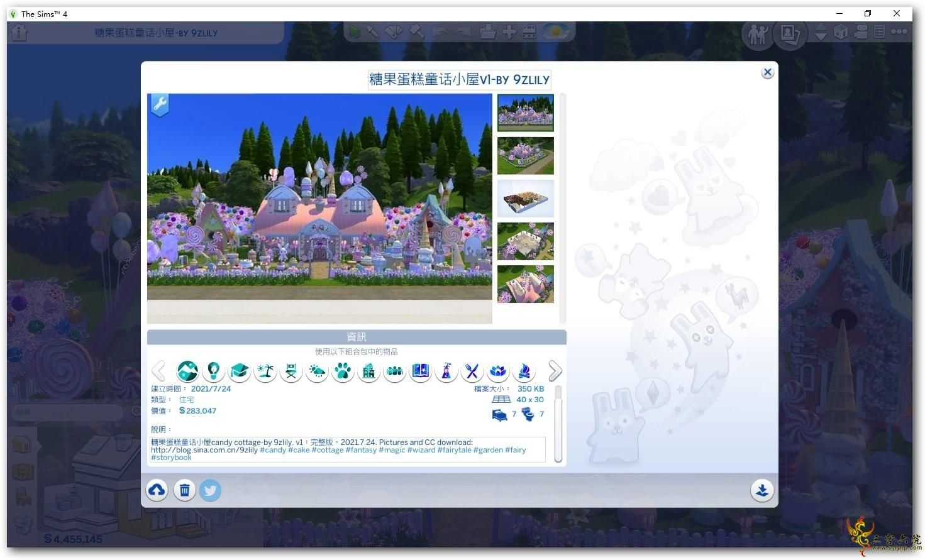The height and width of the screenshot is (560, 925).
Task: Click the redo arrow in build toolbar
Action: [463, 31]
